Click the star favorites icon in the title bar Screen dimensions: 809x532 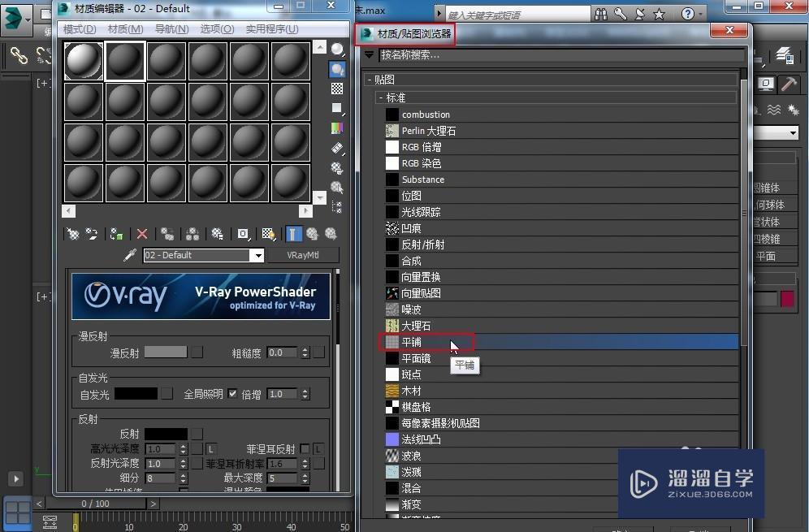coord(659,14)
